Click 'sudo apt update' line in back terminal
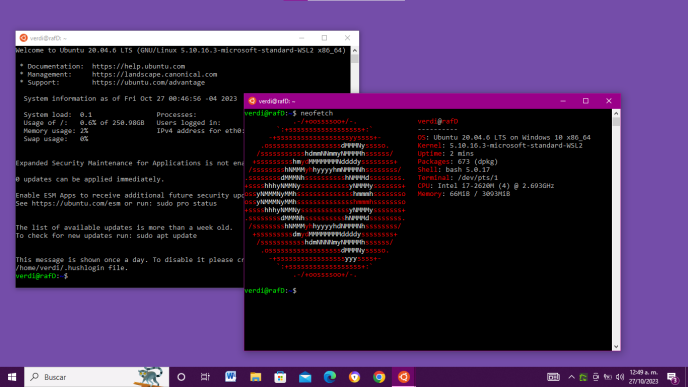This screenshot has width=688, height=387. coord(106,236)
